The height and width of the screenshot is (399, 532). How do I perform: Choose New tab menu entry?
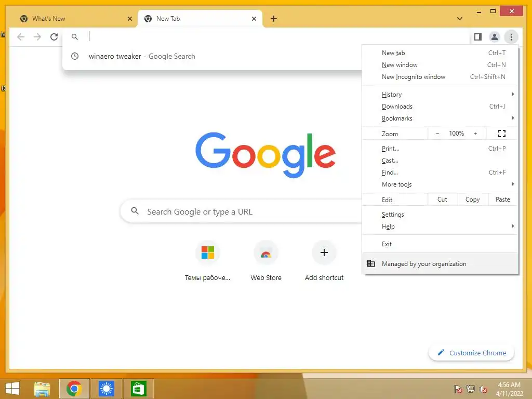pos(440,53)
